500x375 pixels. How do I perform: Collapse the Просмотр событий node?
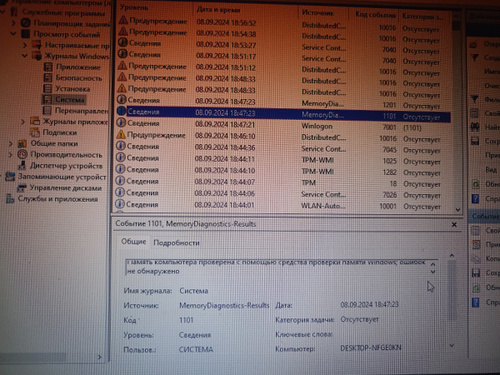pos(13,34)
